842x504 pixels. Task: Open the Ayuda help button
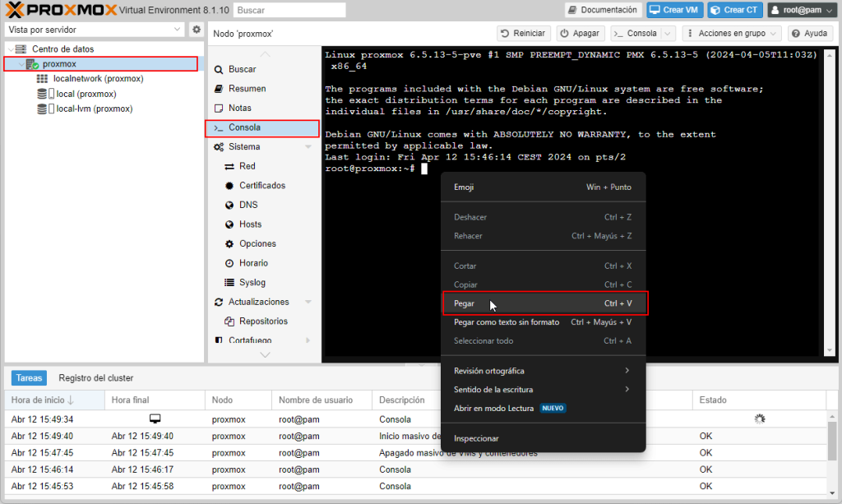tap(810, 33)
